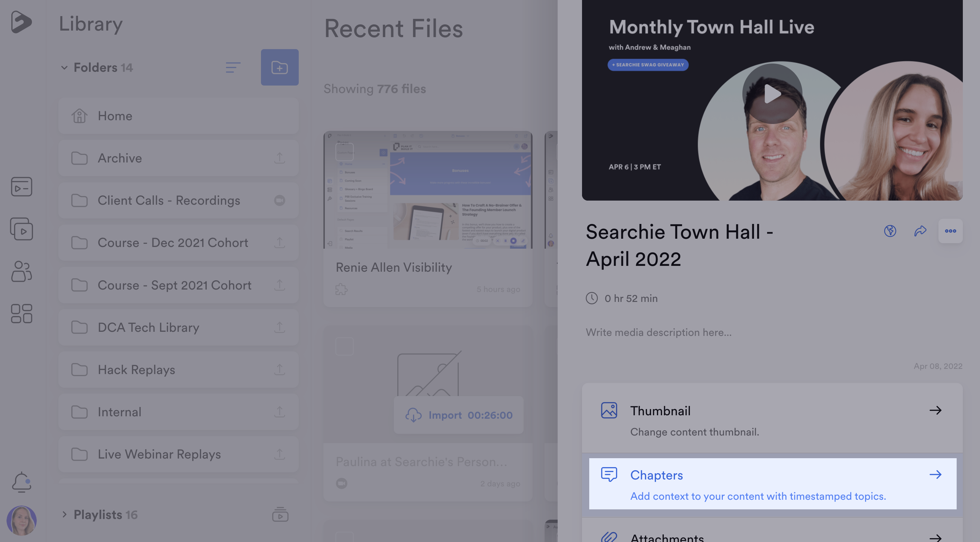Image resolution: width=980 pixels, height=542 pixels.
Task: Click upload icon on Course - Sept 2021 Cohort
Action: [x=280, y=285]
